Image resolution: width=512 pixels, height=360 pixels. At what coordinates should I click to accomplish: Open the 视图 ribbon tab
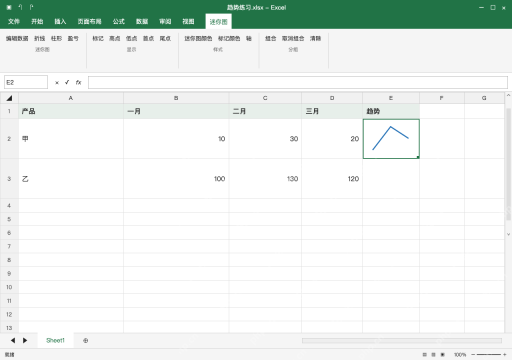click(x=188, y=22)
